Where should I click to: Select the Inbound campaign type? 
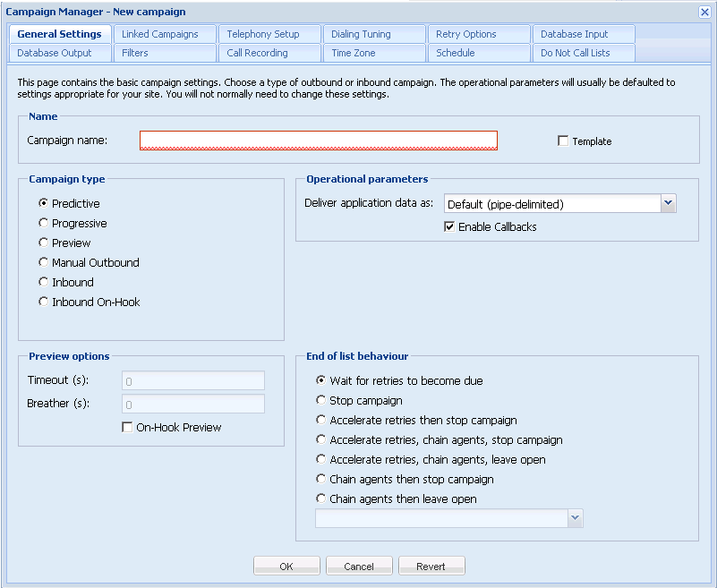tap(44, 282)
